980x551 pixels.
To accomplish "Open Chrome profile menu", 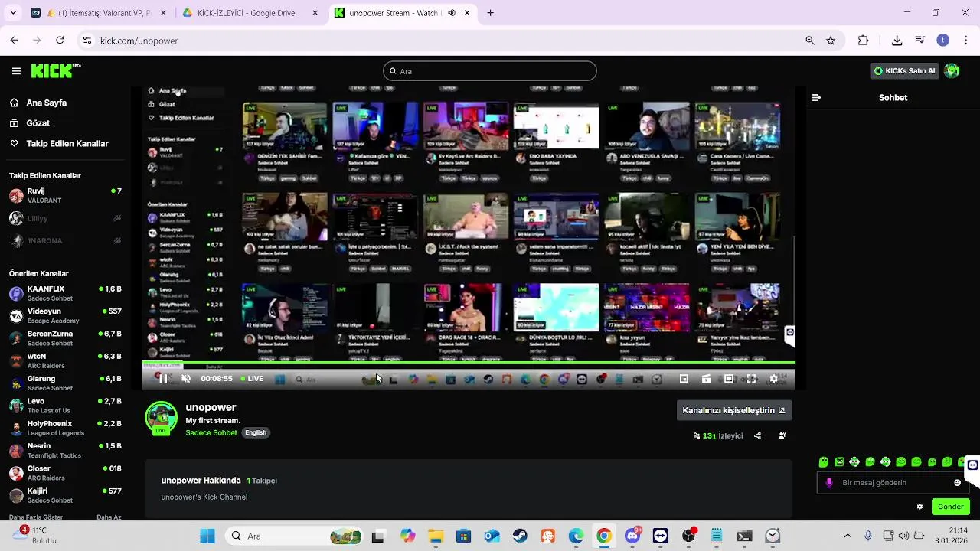I will click(x=942, y=41).
